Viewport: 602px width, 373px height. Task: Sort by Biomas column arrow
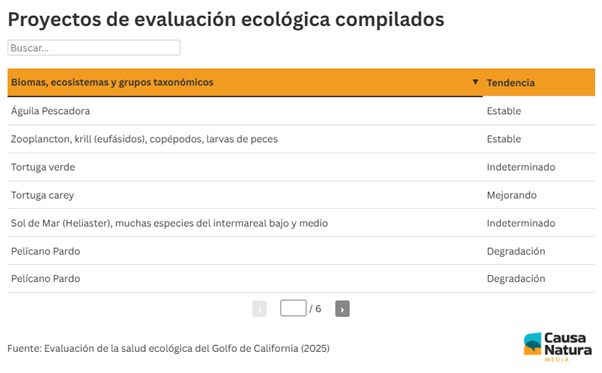point(475,82)
